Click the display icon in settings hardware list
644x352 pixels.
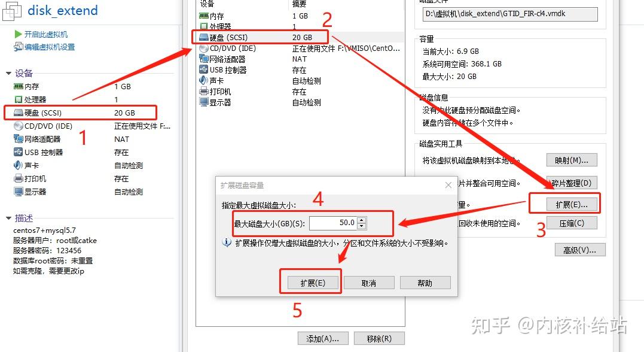(x=204, y=102)
